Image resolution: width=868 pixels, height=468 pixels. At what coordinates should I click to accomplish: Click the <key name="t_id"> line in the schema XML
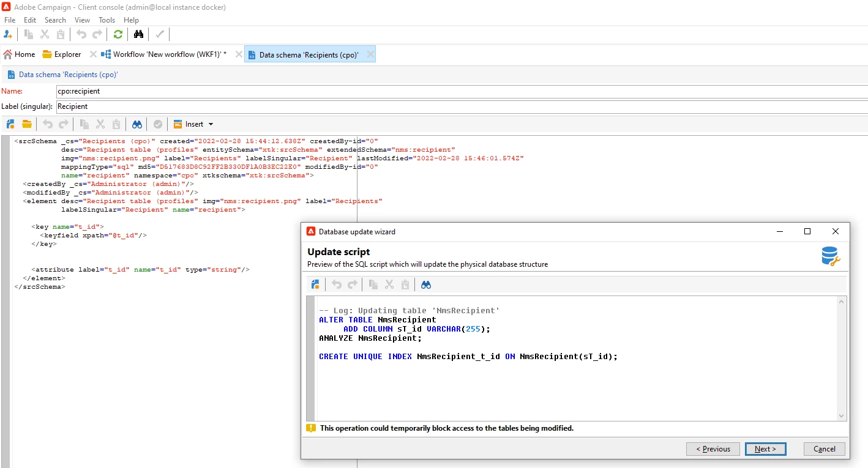coord(68,226)
